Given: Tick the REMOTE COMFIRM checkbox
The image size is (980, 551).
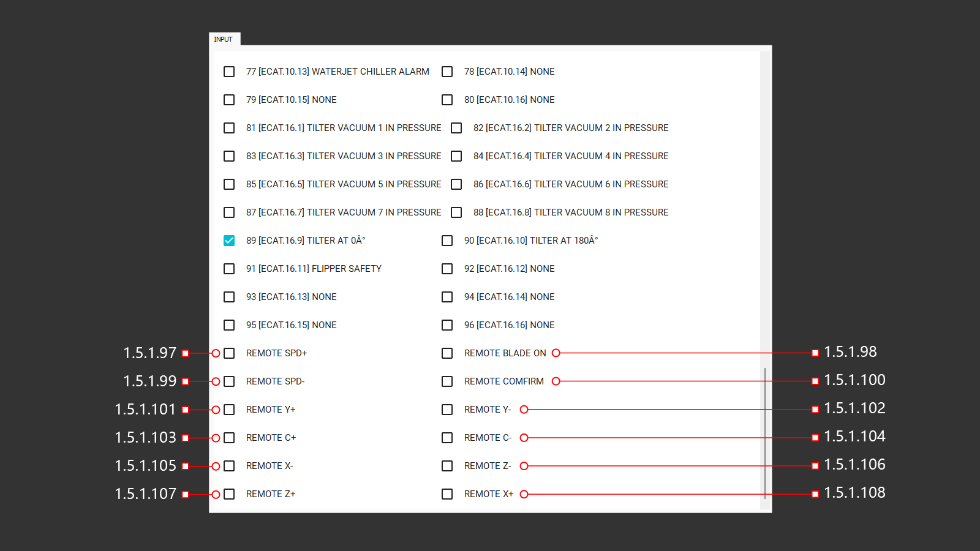Looking at the screenshot, I should 447,381.
